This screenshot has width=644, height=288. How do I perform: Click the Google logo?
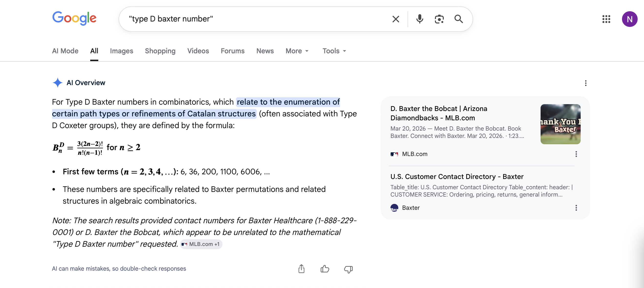pyautogui.click(x=74, y=18)
